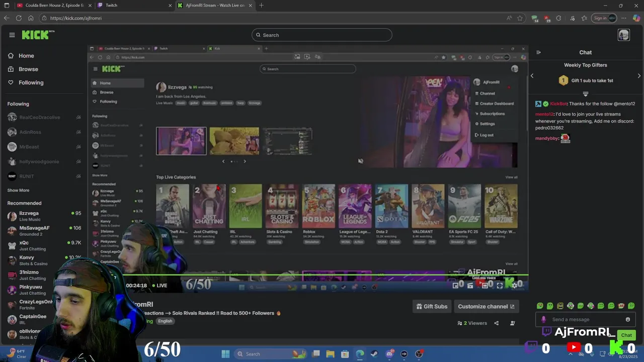
Task: Click the Gift Subs button
Action: click(x=432, y=306)
